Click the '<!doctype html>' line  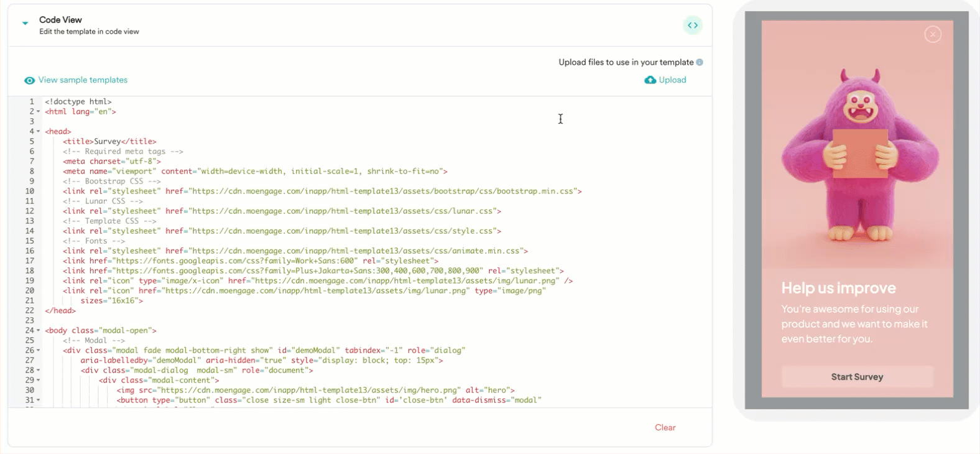[78, 101]
